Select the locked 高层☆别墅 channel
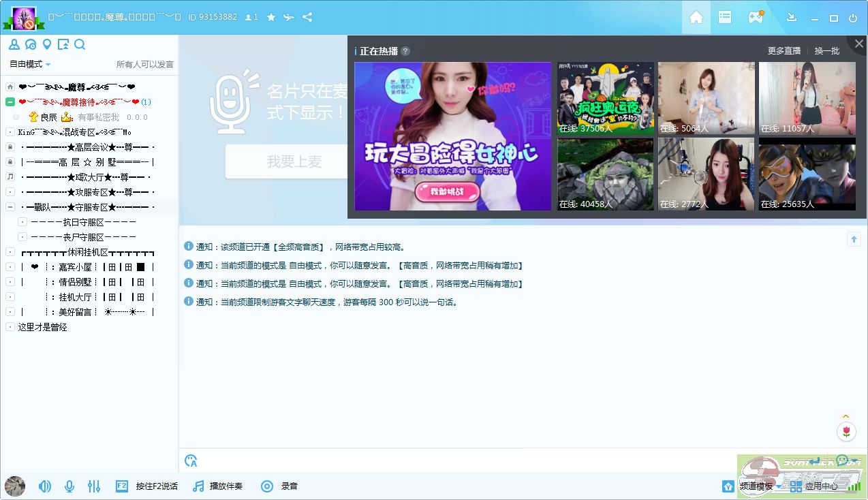The width and height of the screenshot is (868, 500). (x=89, y=162)
